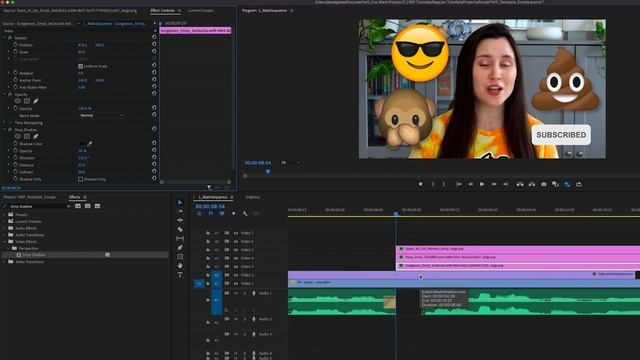
Task: Reset the Position parameter
Action: 154,44
